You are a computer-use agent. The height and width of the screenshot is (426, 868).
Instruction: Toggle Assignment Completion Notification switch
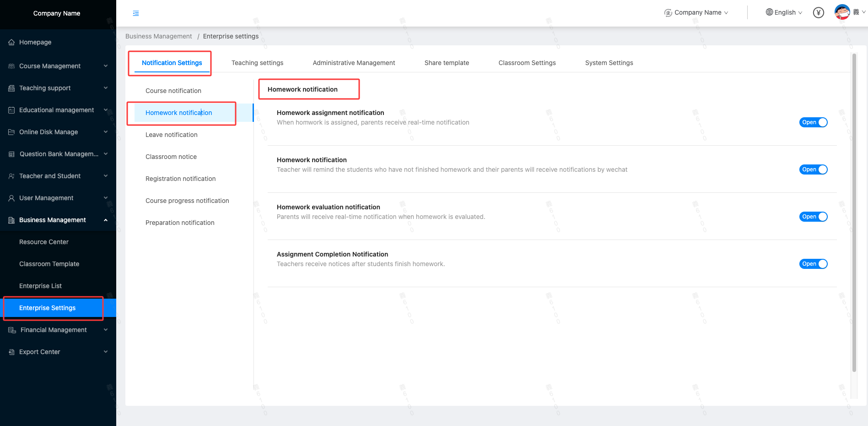click(813, 264)
